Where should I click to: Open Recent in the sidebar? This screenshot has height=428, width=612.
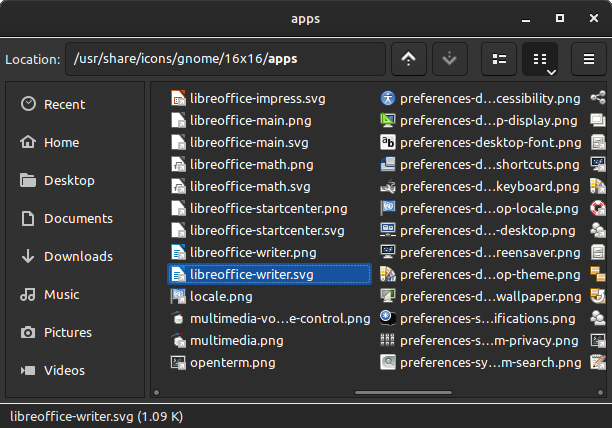tap(75, 105)
